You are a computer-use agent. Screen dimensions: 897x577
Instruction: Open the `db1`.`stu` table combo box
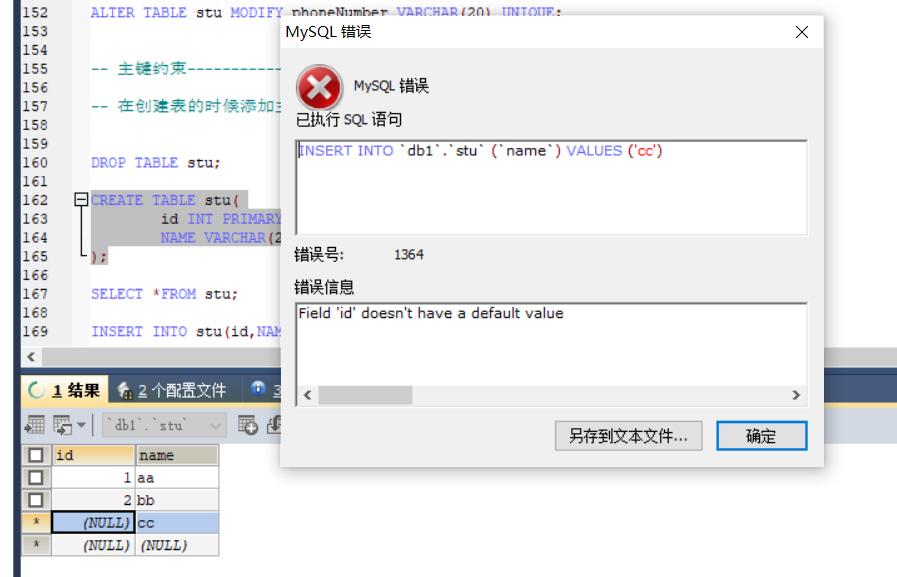pos(164,425)
